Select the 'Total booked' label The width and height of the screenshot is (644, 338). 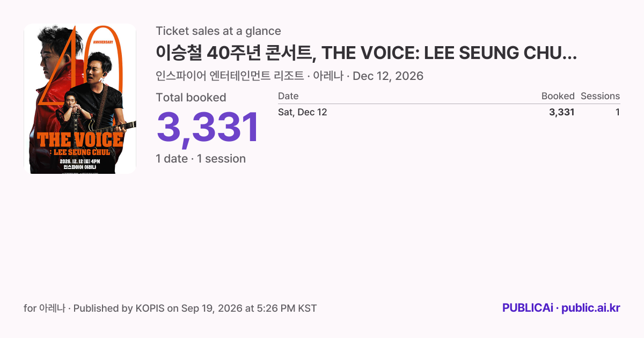191,98
